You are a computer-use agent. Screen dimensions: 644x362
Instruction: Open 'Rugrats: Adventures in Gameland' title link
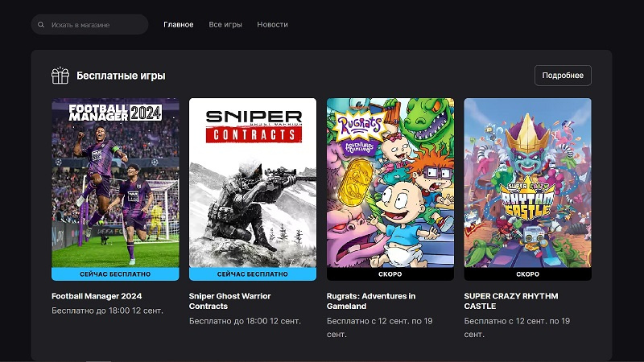point(371,301)
